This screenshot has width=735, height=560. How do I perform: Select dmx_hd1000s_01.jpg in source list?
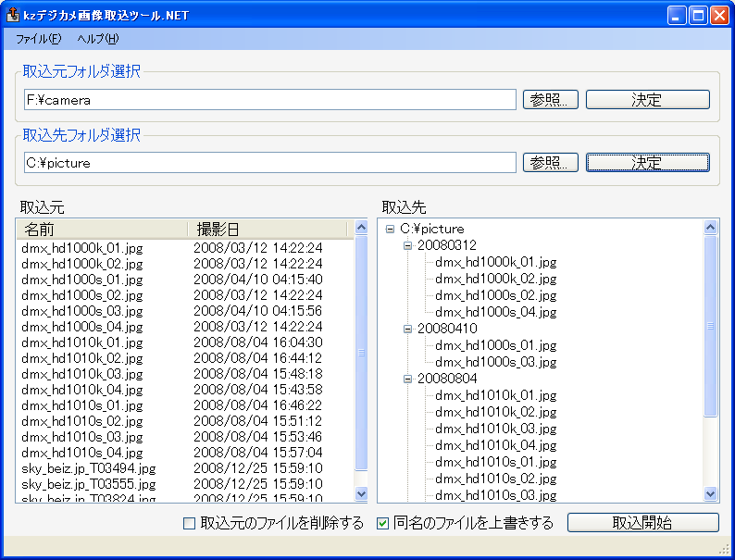click(82, 280)
